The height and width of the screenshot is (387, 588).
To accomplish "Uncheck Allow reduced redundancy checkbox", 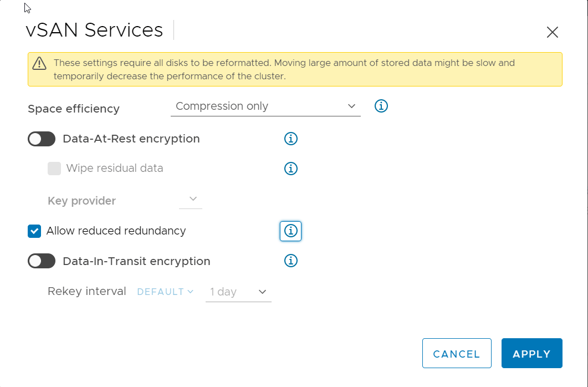I will (x=34, y=231).
